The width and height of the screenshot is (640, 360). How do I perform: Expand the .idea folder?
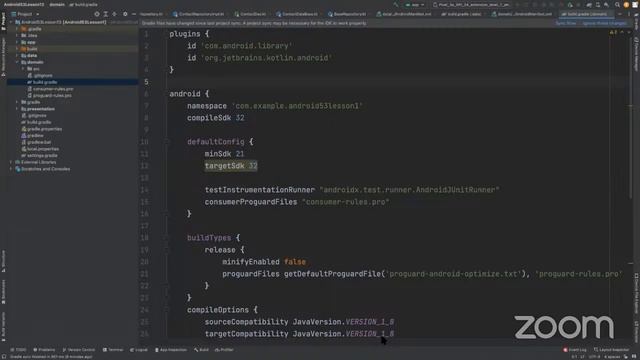pyautogui.click(x=17, y=36)
